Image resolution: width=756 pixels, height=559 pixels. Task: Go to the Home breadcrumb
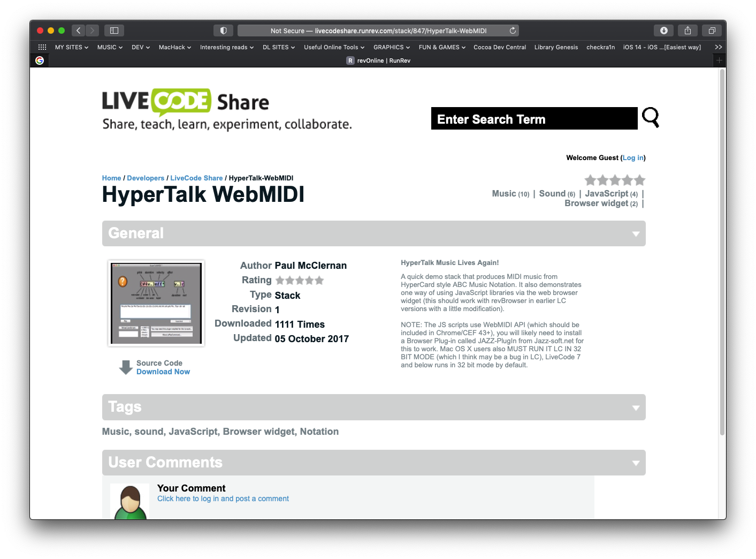click(111, 178)
